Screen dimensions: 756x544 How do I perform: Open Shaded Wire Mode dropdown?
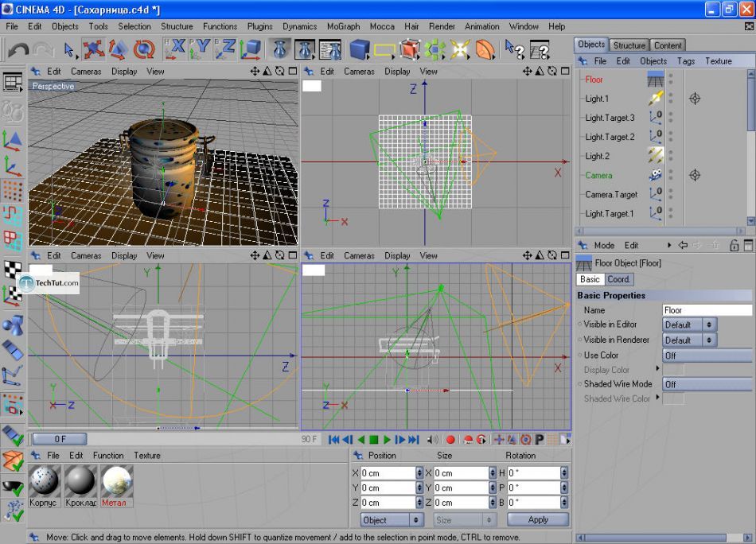tap(707, 384)
